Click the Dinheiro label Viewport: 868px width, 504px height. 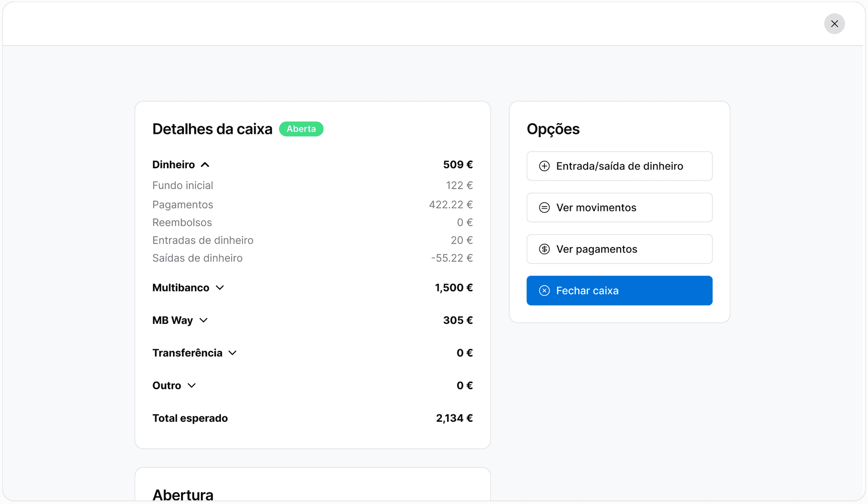pyautogui.click(x=174, y=165)
